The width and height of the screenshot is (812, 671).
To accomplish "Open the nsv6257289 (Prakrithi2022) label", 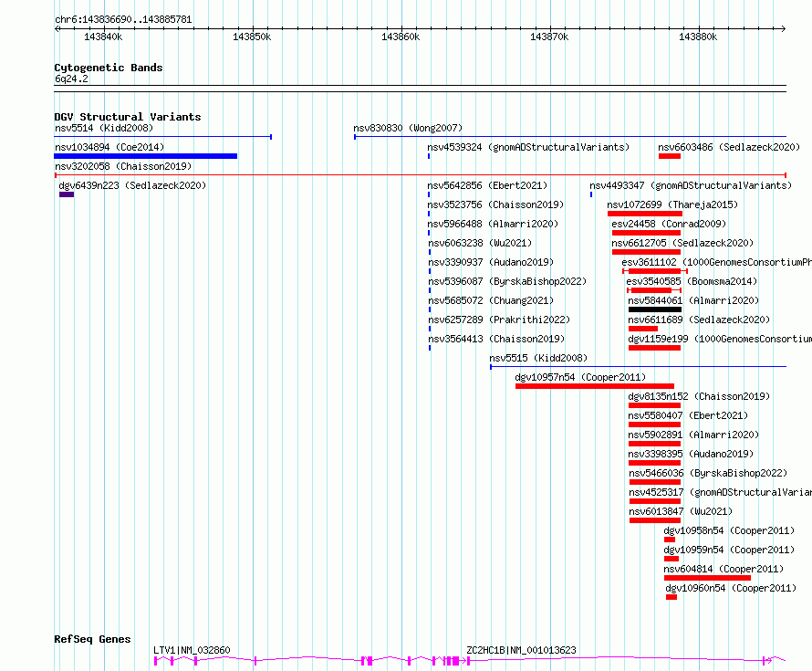I will [x=499, y=320].
